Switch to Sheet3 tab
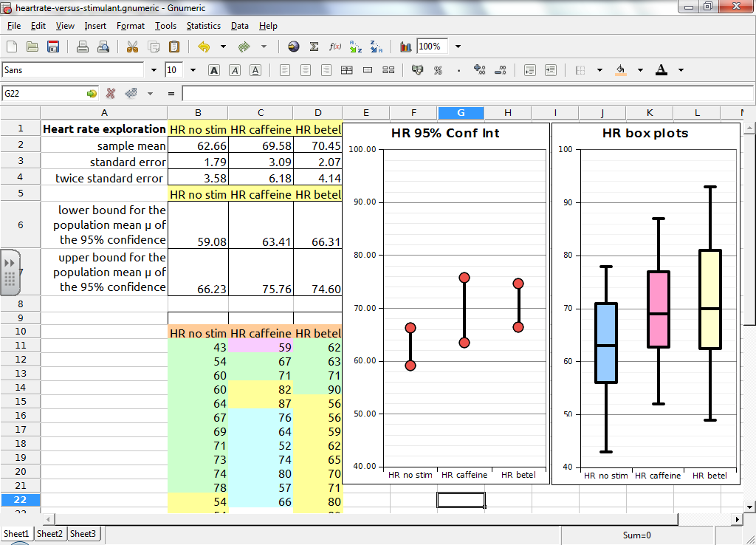Viewport: 756px width, 545px height. (83, 534)
